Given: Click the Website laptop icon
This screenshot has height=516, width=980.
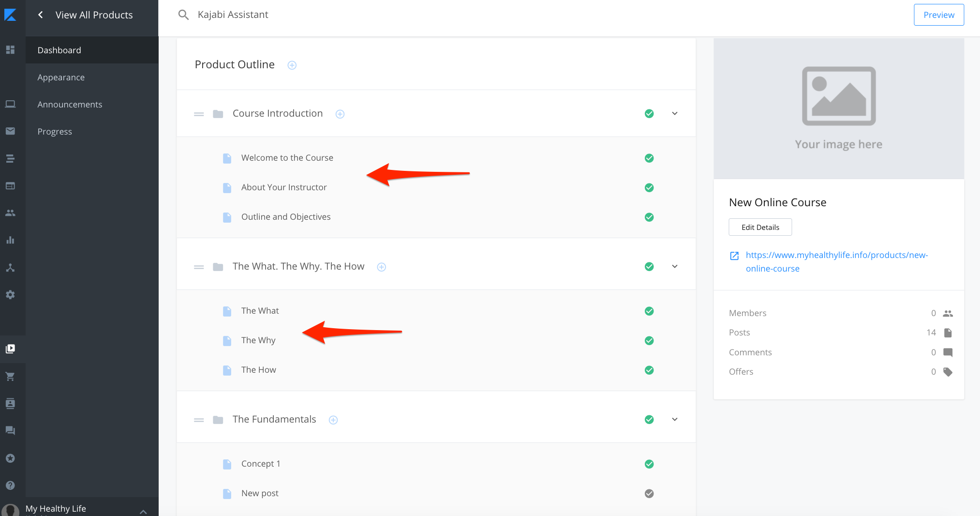Looking at the screenshot, I should coord(11,104).
